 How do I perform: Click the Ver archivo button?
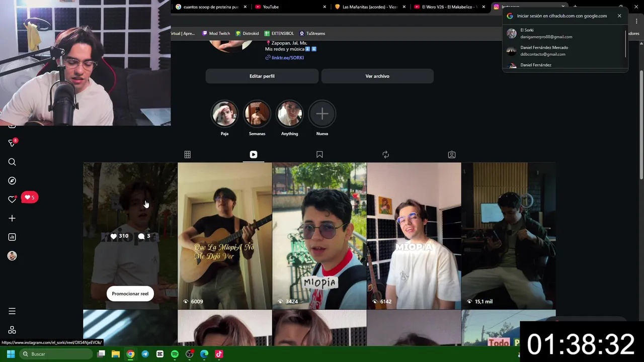pyautogui.click(x=377, y=76)
